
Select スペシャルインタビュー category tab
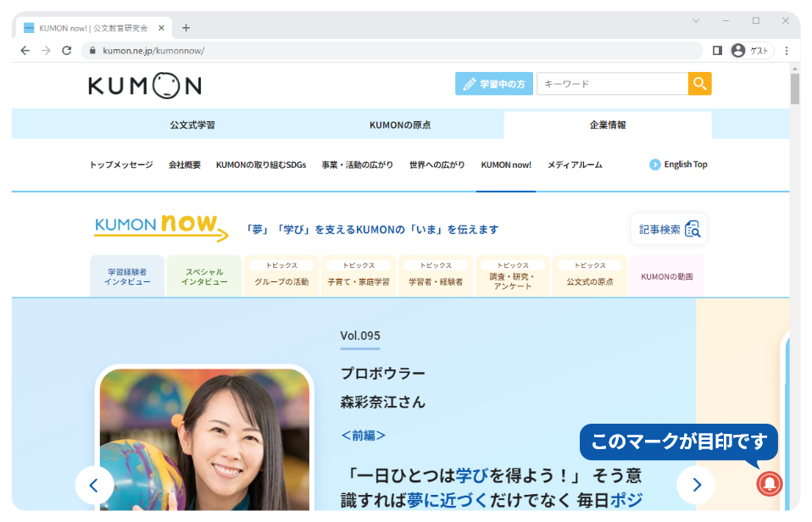pos(204,276)
